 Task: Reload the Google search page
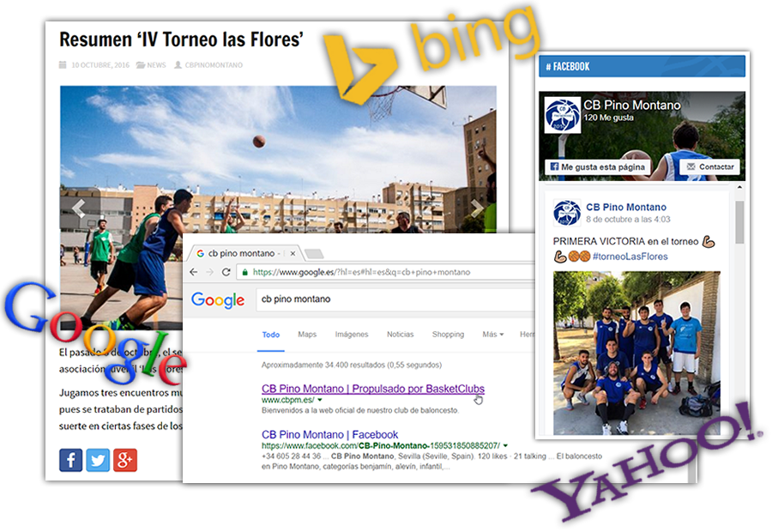pos(226,272)
